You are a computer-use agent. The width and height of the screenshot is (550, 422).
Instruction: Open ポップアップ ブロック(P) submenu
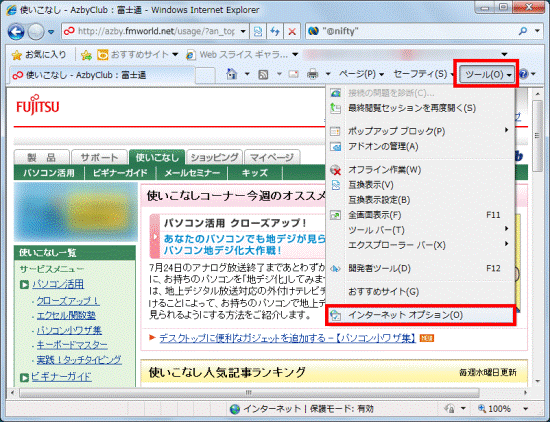[x=420, y=131]
